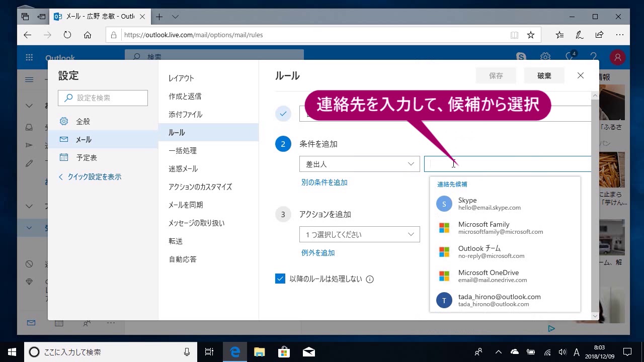Open 自動応答 settings page
Viewport: 644px width, 362px height.
point(208,259)
